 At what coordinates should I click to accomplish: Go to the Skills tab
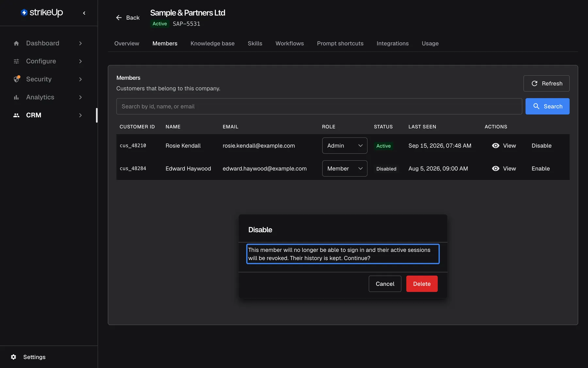tap(255, 44)
